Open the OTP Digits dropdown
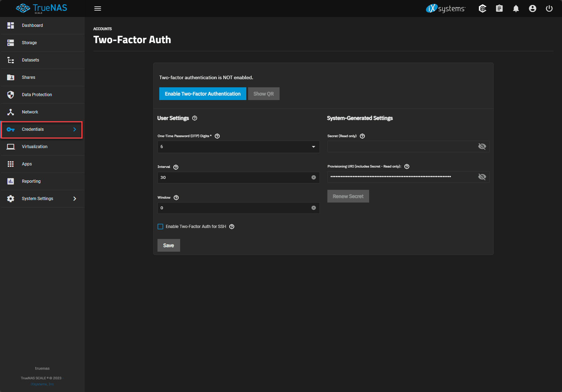 click(239, 147)
